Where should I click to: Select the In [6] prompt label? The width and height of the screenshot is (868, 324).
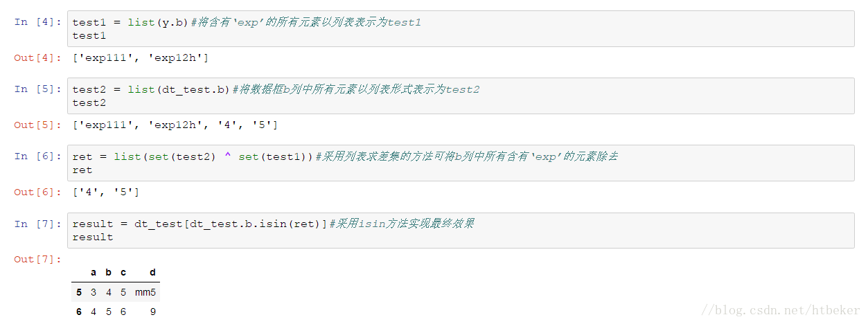tap(38, 156)
